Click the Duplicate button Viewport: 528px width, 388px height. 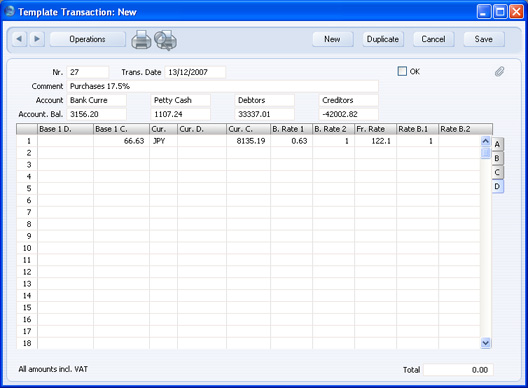click(x=383, y=39)
